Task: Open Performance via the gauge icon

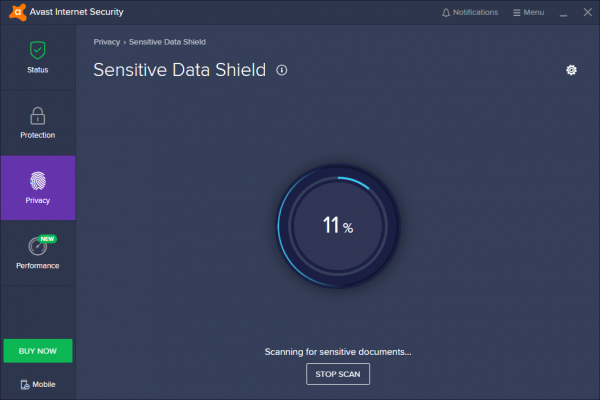Action: (x=36, y=246)
